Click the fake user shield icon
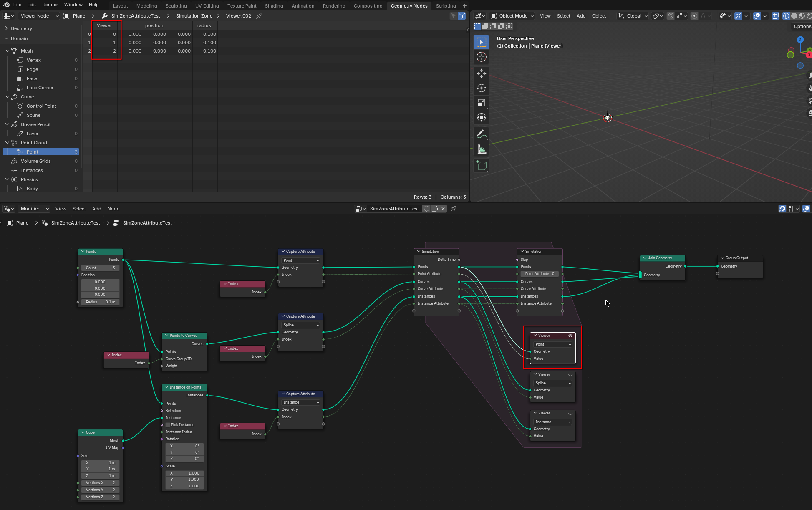Screen dimensions: 812x510 tap(426, 209)
